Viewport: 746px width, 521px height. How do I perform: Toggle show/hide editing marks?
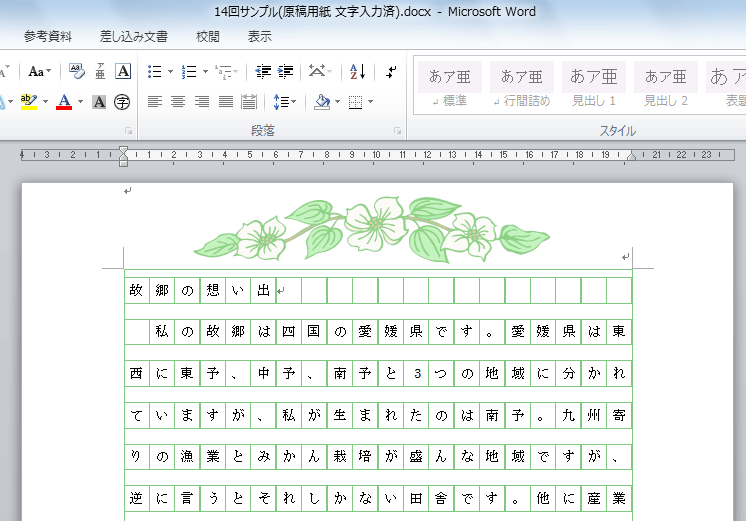pos(391,72)
